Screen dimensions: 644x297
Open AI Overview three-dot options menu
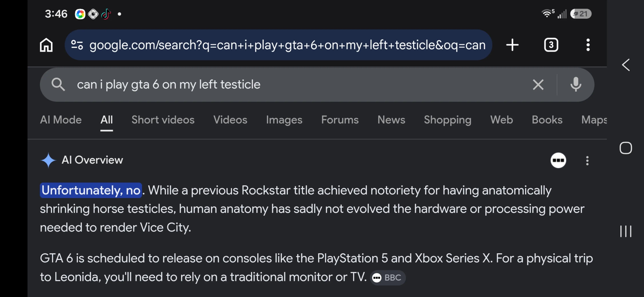tap(587, 161)
